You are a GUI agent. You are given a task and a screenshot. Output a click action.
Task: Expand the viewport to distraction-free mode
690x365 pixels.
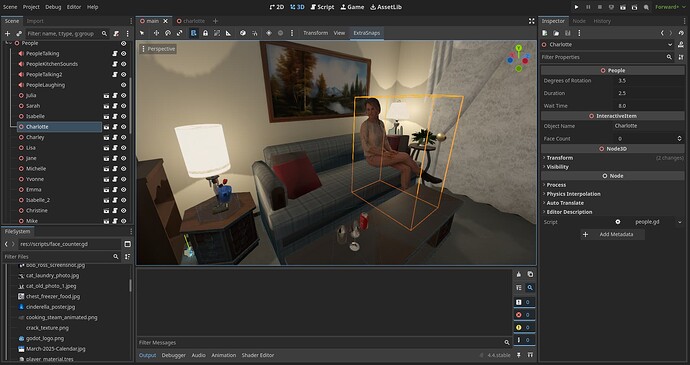tap(532, 21)
